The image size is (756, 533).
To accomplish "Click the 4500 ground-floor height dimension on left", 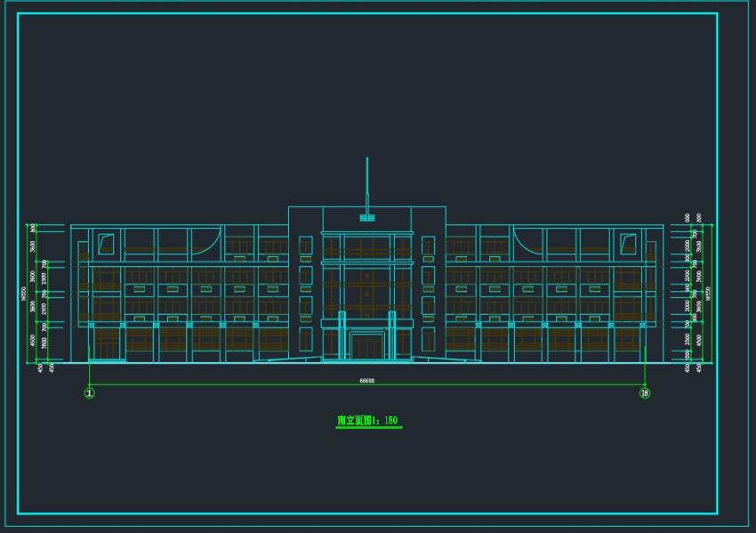I will [x=33, y=340].
